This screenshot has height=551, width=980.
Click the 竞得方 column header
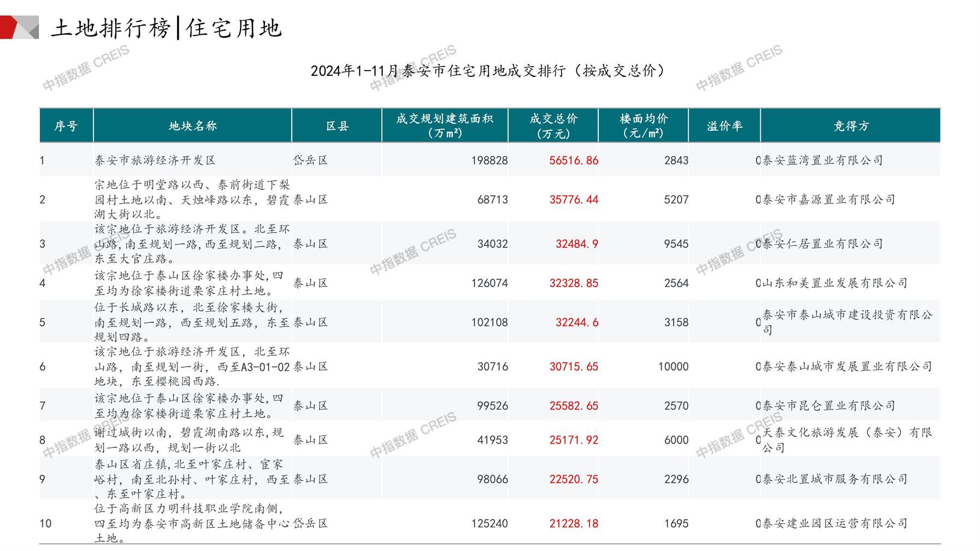[x=851, y=126]
